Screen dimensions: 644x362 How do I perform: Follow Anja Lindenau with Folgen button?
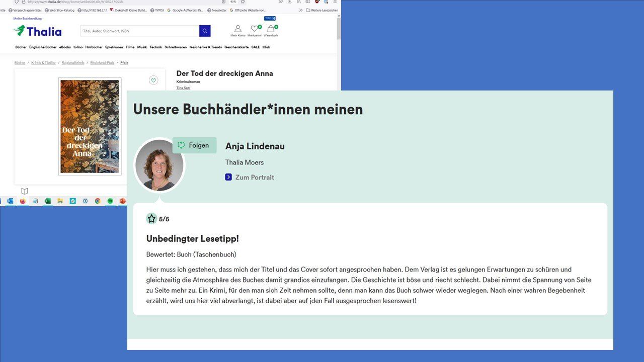[194, 145]
